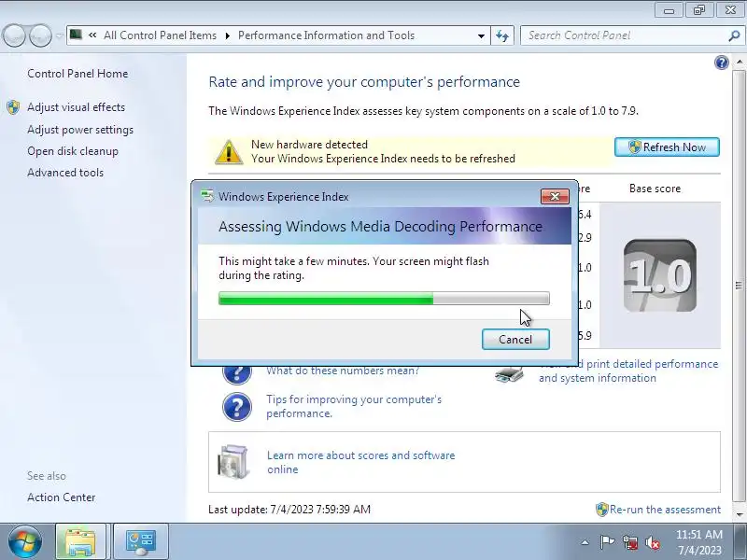Open Adjust power settings
Screen dimensions: 747x560
pos(80,130)
